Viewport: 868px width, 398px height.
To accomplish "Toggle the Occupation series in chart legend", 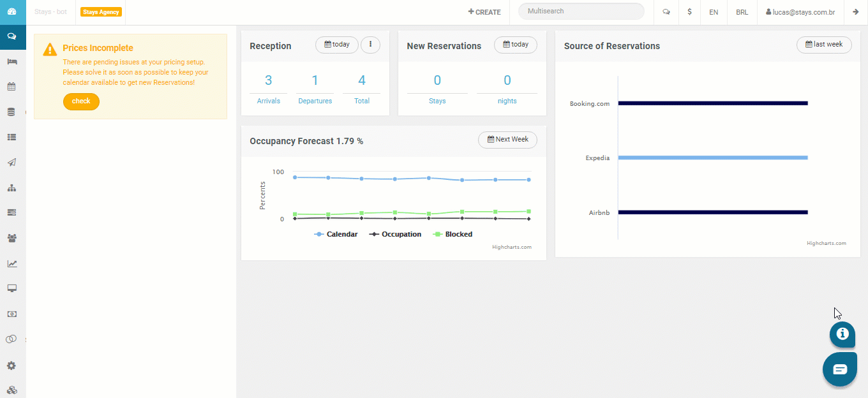I will click(395, 235).
